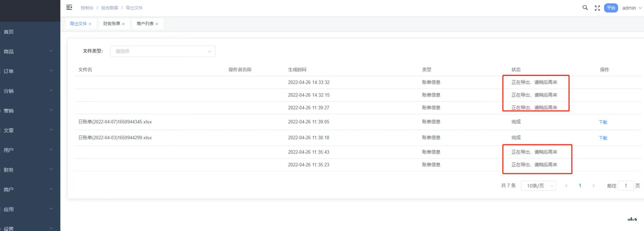This screenshot has height=231, width=644.
Task: Switch to the 财务账单 tab
Action: click(x=112, y=24)
